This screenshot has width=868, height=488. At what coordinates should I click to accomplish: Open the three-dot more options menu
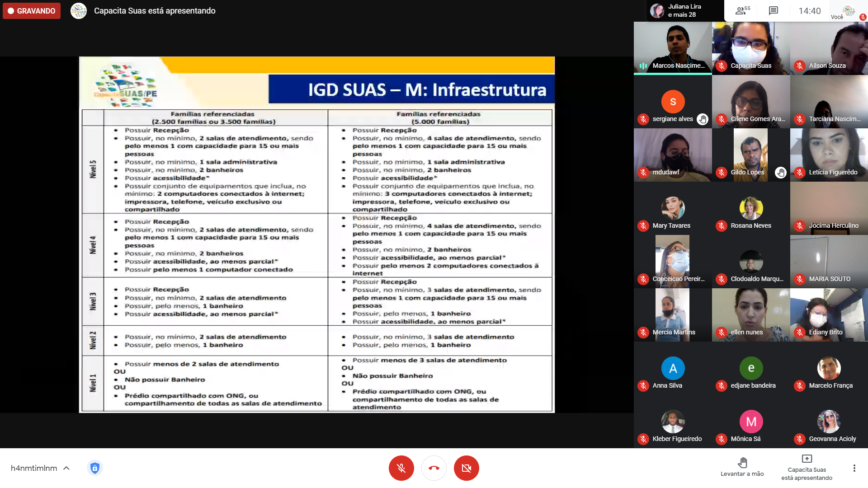(854, 468)
